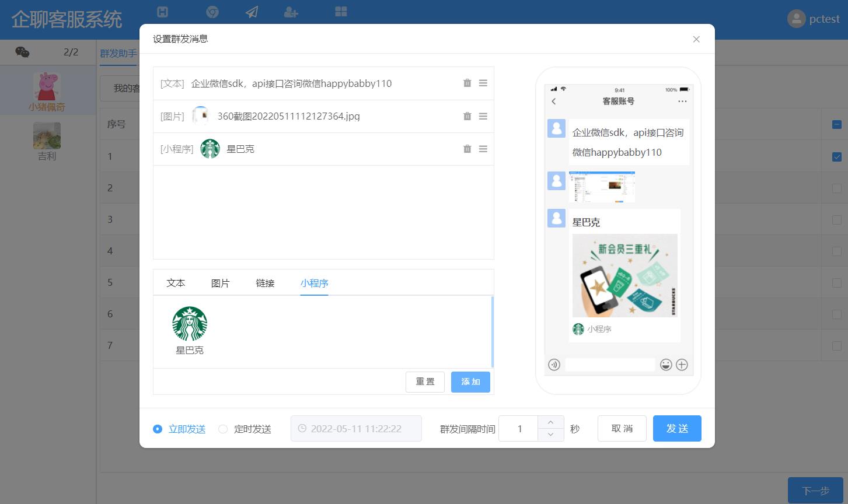Image resolution: width=848 pixels, height=504 pixels.
Task: Switch to the 小程序 tab
Action: (315, 283)
